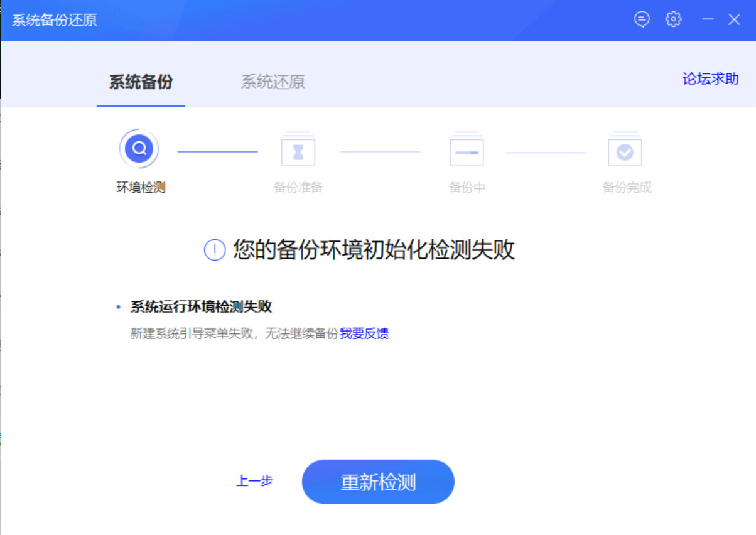The width and height of the screenshot is (756, 535).
Task: Select the 备份准备 step icon
Action: click(x=298, y=149)
